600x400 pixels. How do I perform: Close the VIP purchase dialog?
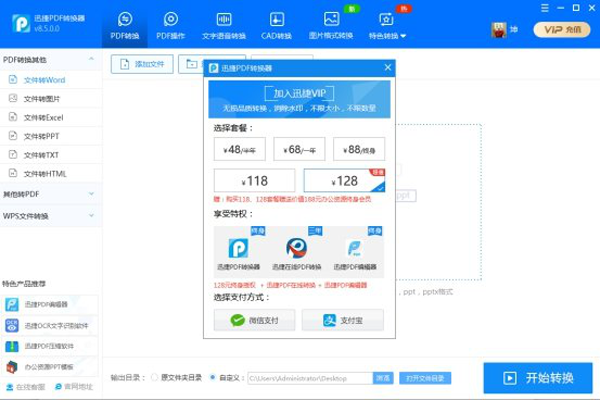tap(386, 68)
